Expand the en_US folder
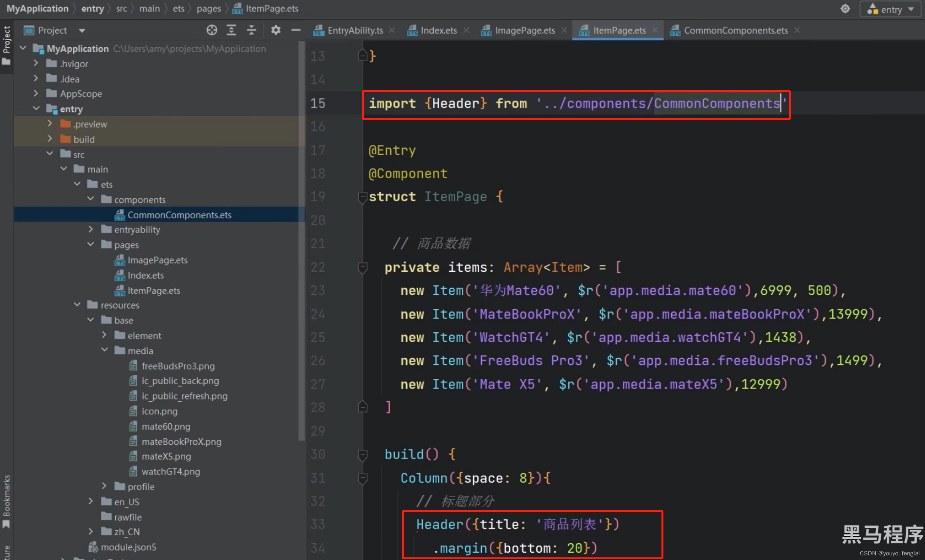Image resolution: width=925 pixels, height=560 pixels. click(x=90, y=501)
